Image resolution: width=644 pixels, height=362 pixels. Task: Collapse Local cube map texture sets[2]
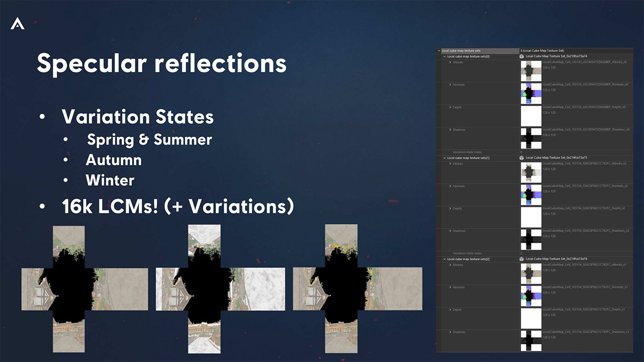(x=445, y=259)
